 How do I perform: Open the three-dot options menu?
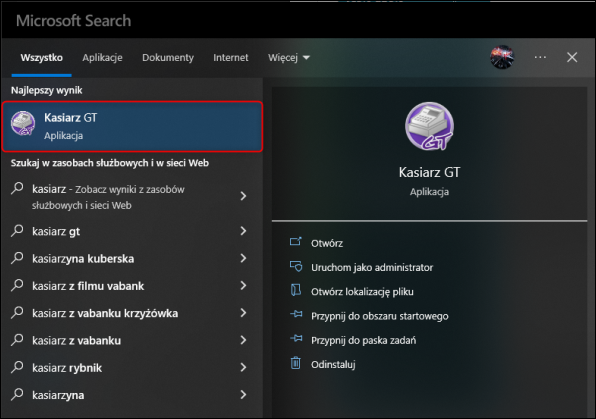(x=540, y=57)
